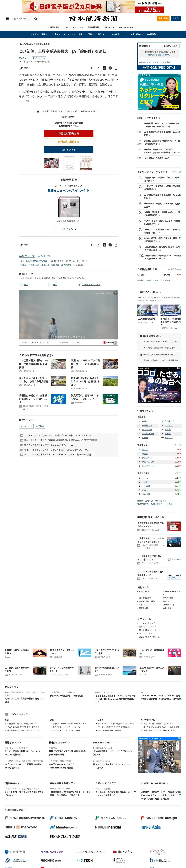Open the #賃上げ2025 hashtag tab
Viewport: 186px width, 868px height.
[x=137, y=34]
